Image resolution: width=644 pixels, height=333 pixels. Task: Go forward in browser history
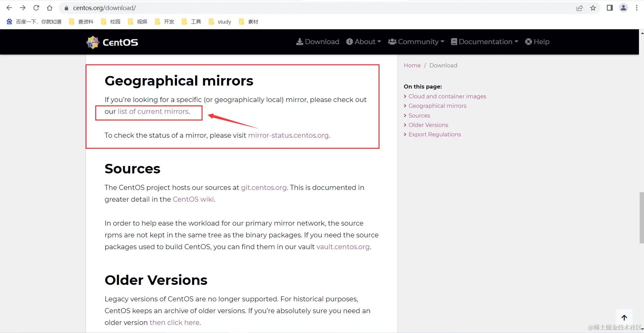[x=23, y=8]
